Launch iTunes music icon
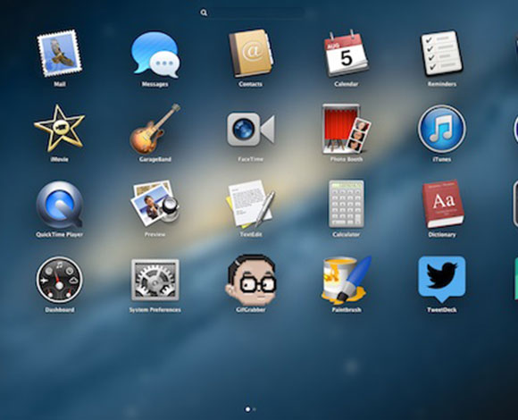Screen dimensions: 518x420 point(442,129)
